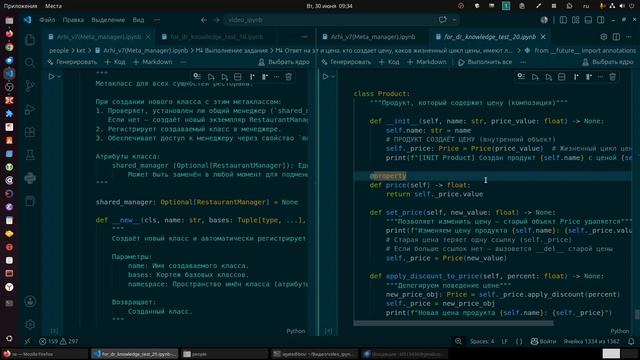This screenshot has width=640, height=360.
Task: Open the Правка menu
Action: (73, 20)
